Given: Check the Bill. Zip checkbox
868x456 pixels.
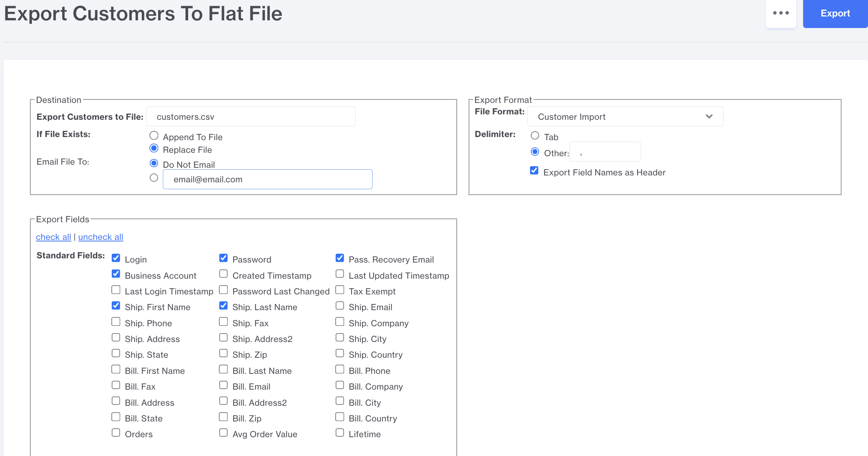Looking at the screenshot, I should [223, 417].
